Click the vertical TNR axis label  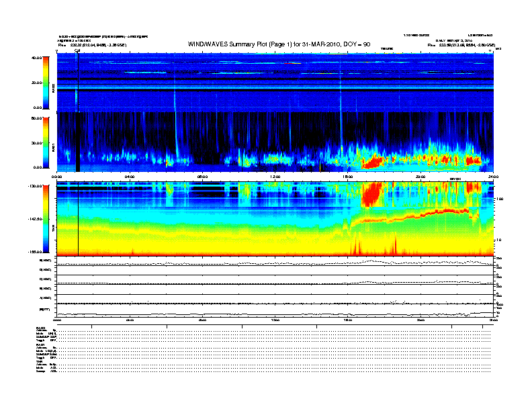(x=53, y=229)
